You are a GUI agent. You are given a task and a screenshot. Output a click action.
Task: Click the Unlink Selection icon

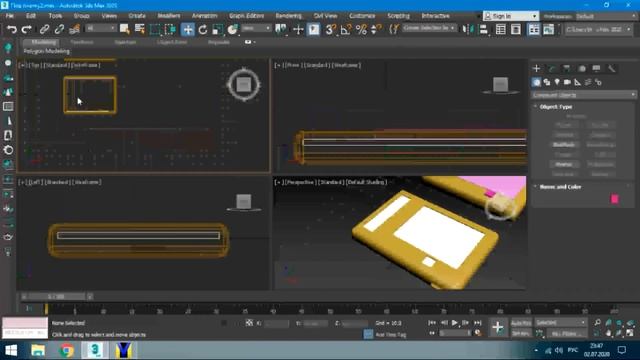tap(59, 29)
